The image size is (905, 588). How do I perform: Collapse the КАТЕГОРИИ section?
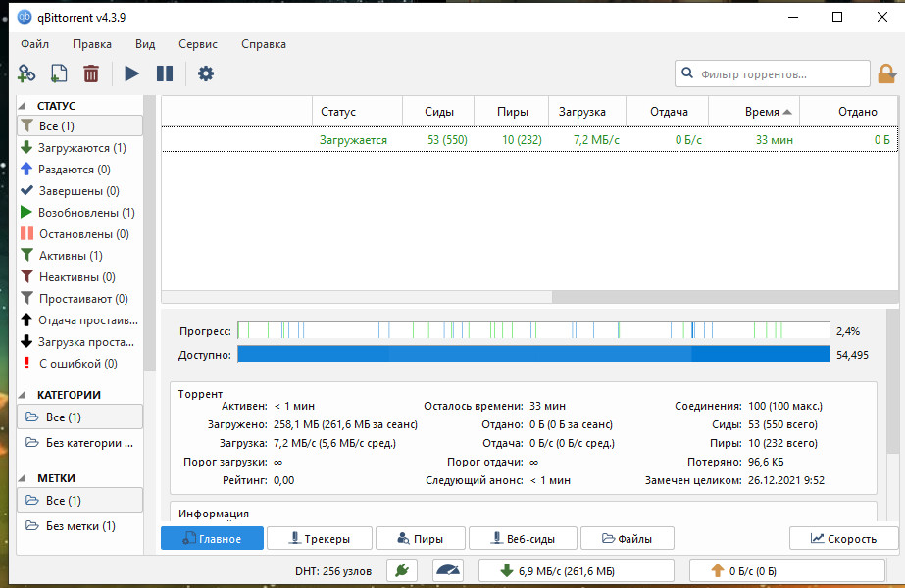tap(24, 395)
